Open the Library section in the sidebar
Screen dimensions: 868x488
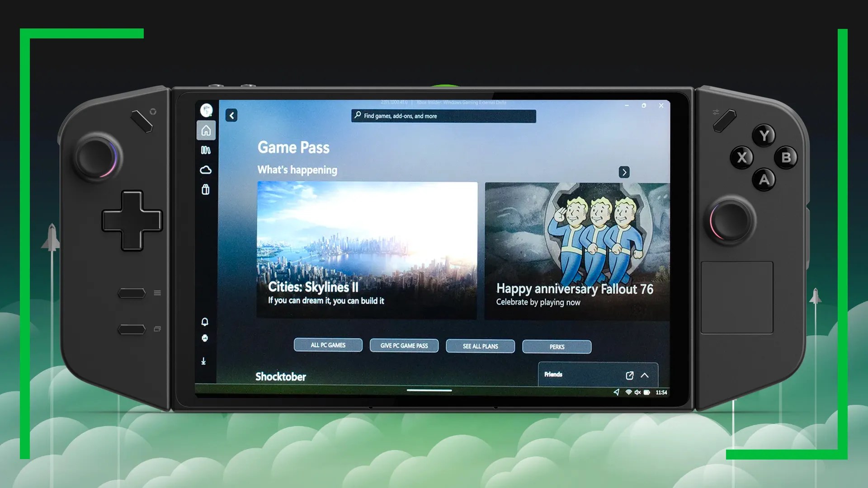click(206, 150)
